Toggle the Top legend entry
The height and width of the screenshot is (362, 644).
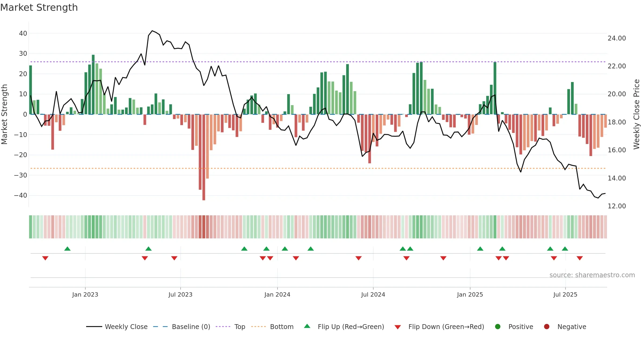[230, 327]
